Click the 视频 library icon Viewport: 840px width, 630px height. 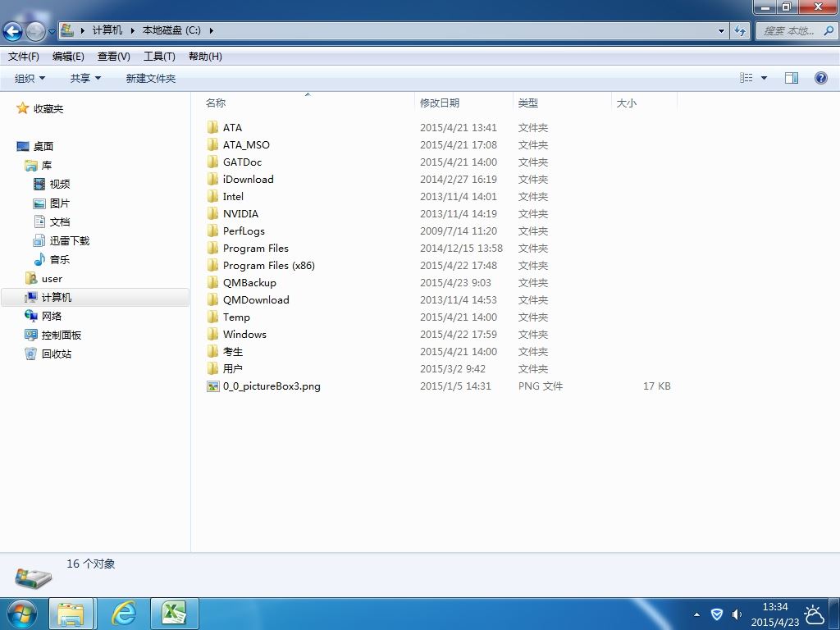point(39,185)
